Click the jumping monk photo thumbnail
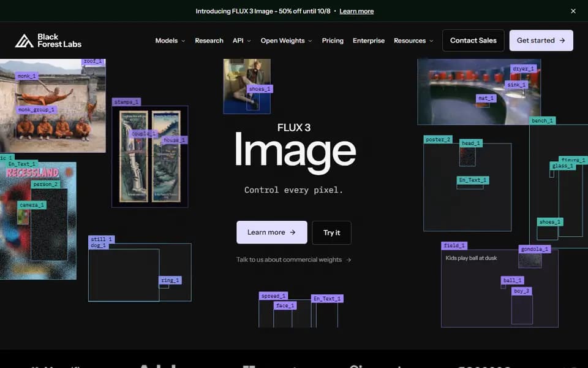The height and width of the screenshot is (368, 588). click(x=53, y=105)
